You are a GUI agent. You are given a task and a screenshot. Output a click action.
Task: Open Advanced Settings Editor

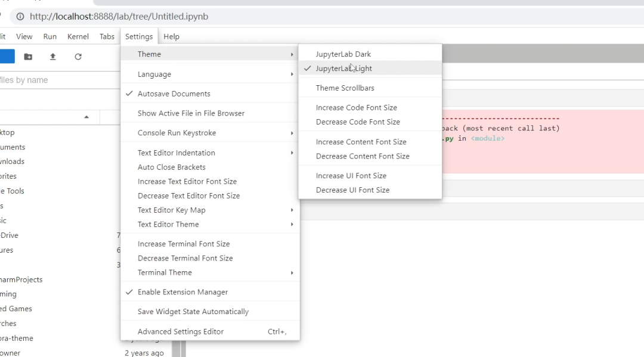tap(210, 331)
